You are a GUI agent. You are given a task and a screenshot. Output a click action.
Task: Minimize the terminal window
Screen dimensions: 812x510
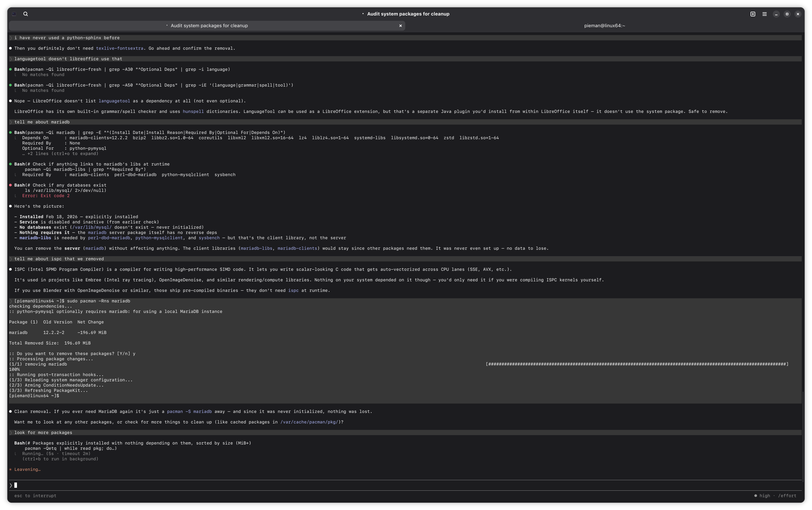[x=776, y=14]
